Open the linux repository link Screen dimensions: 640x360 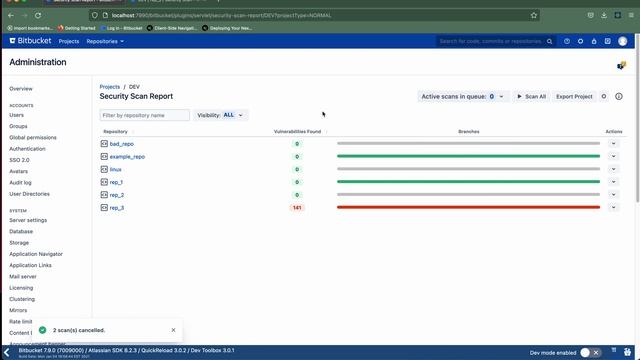[116, 169]
